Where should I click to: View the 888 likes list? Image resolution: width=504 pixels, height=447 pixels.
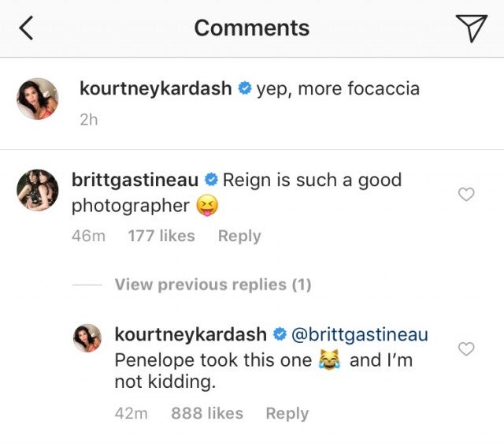[x=207, y=413]
